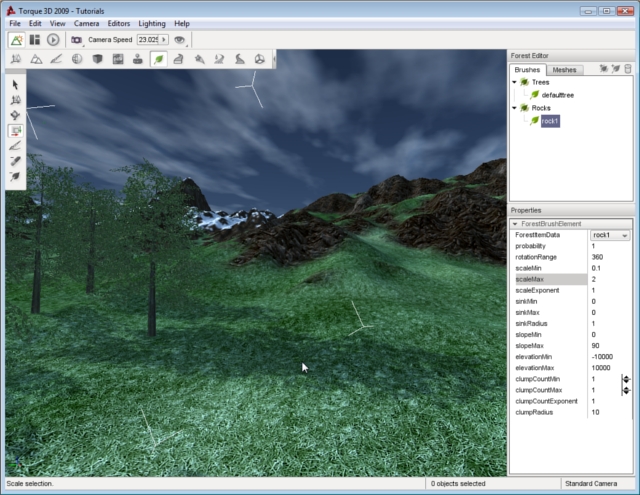The height and width of the screenshot is (495, 640).
Task: Click the add brush element leaf icon
Action: click(616, 69)
